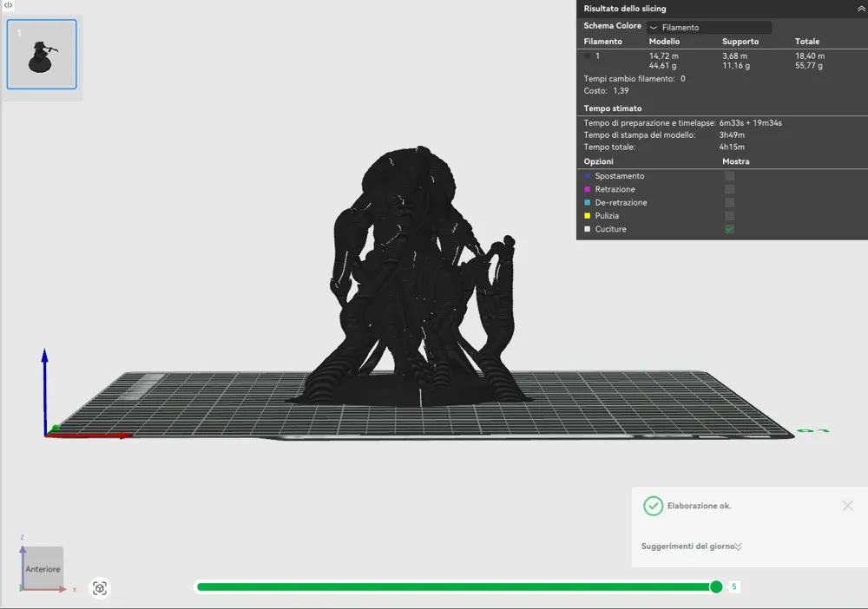
Task: Enable the Spostamento display checkbox
Action: click(730, 176)
